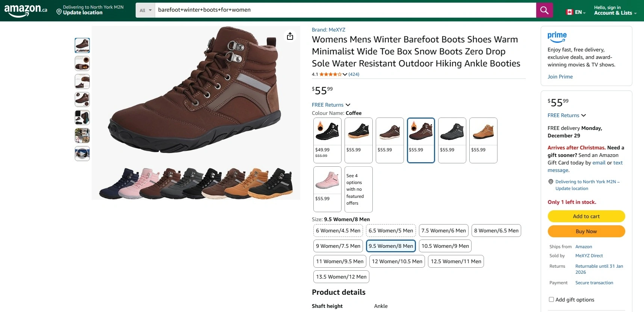Image resolution: width=644 pixels, height=312 pixels.
Task: Open the All departments search dropdown
Action: pyautogui.click(x=145, y=10)
